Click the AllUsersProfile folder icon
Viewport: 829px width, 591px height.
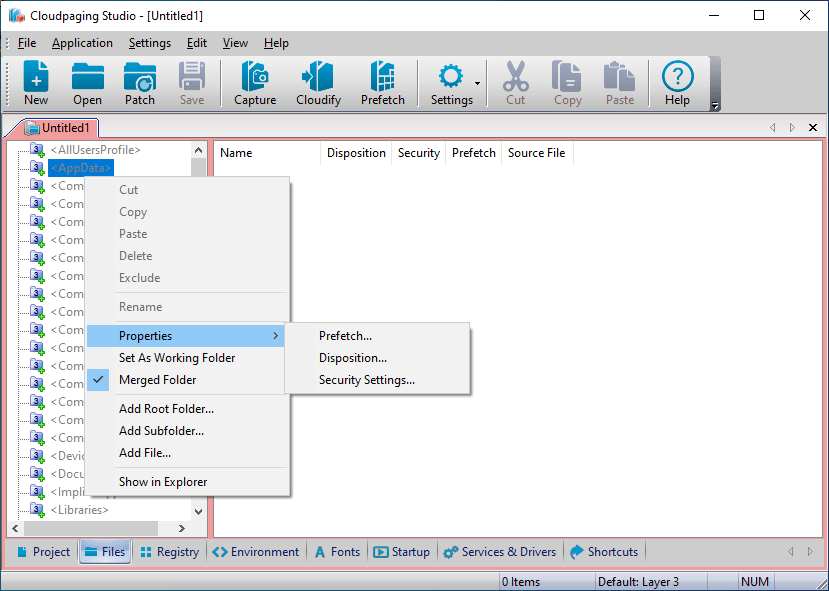pyautogui.click(x=37, y=150)
